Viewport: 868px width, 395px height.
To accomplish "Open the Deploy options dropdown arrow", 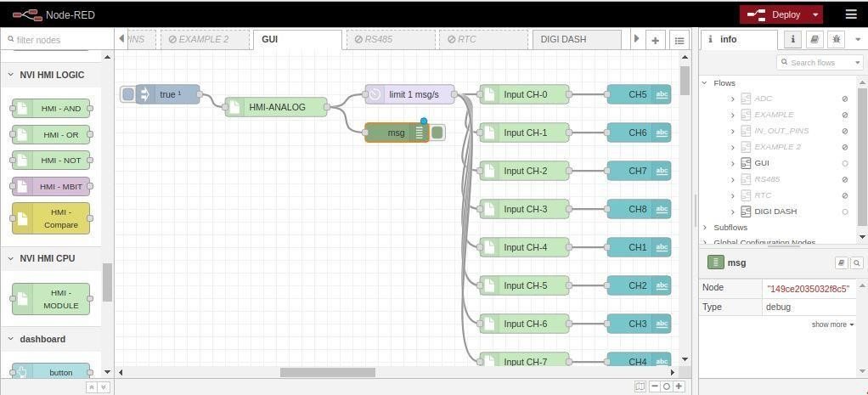I will pyautogui.click(x=815, y=14).
